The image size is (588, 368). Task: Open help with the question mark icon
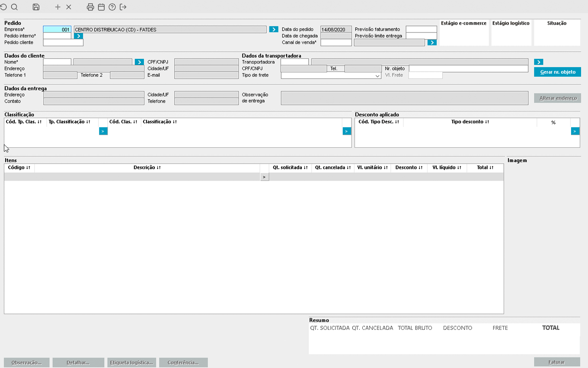coord(112,7)
